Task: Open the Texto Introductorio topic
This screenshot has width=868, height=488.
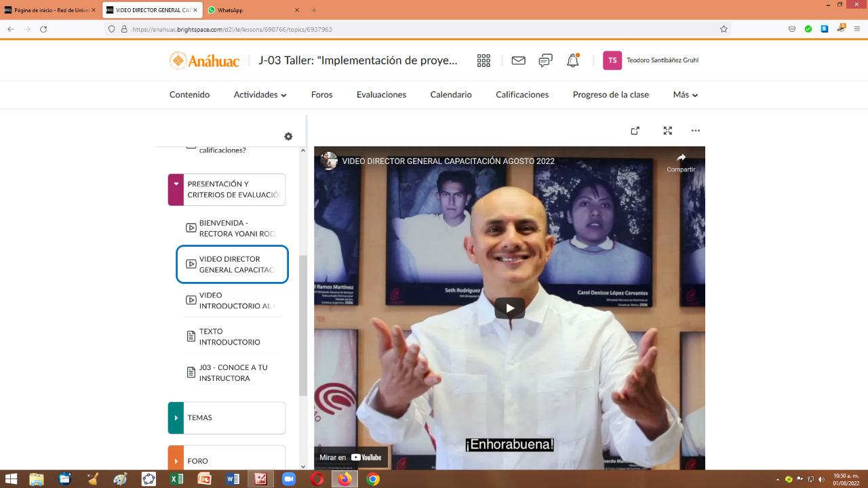Action: [229, 337]
